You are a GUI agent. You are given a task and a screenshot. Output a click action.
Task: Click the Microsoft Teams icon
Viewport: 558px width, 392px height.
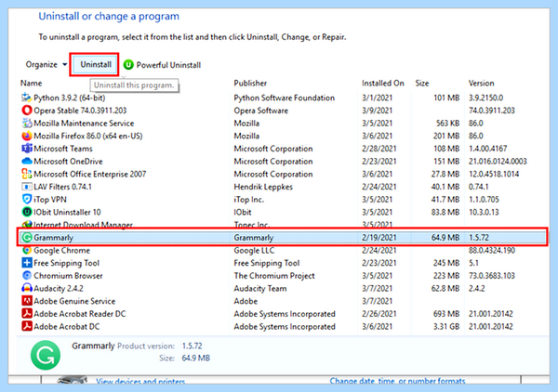point(27,149)
